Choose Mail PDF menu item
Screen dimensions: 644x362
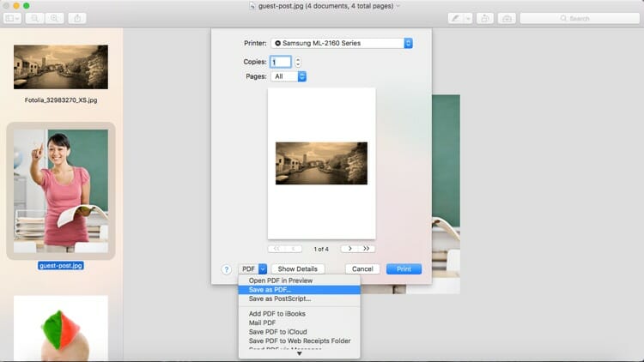click(x=300, y=323)
